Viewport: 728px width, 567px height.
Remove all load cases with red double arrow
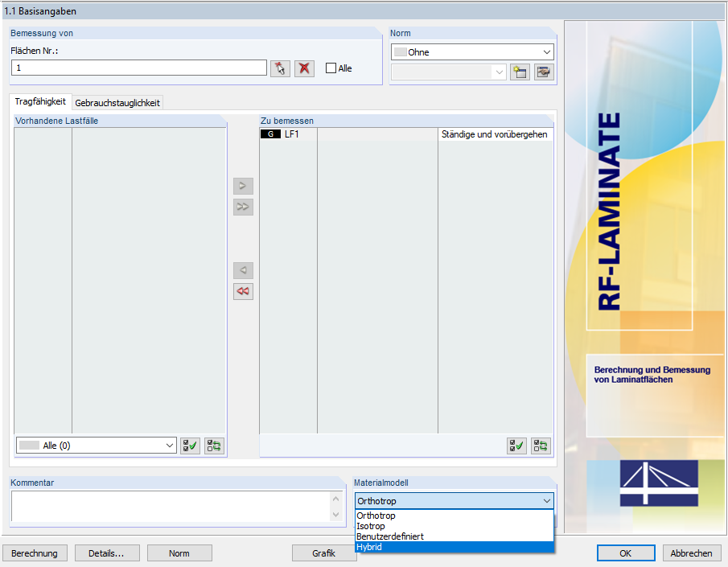[x=243, y=291]
